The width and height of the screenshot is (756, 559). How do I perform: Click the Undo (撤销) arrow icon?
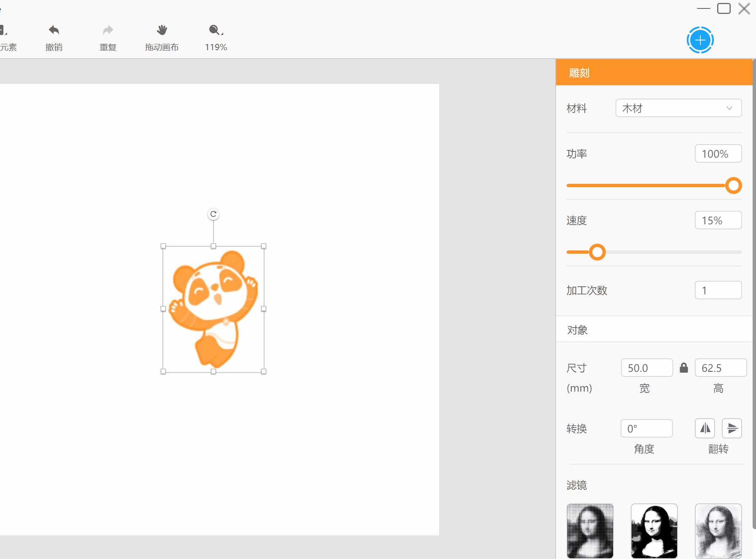(54, 30)
